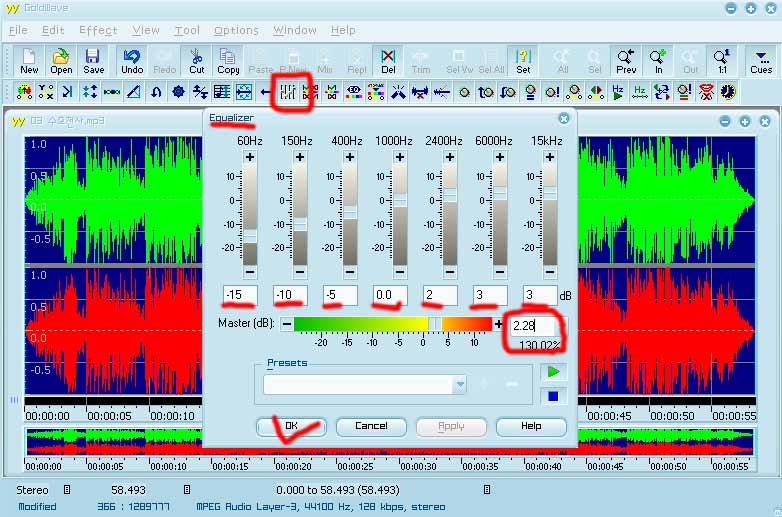Click the left-arrow Reverse effect icon
Screen dimensions: 782x517
[266, 92]
